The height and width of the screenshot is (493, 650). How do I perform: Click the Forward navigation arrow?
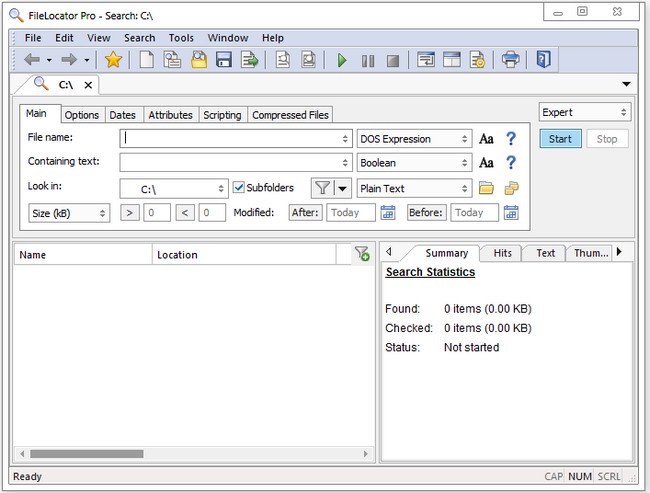[x=69, y=60]
